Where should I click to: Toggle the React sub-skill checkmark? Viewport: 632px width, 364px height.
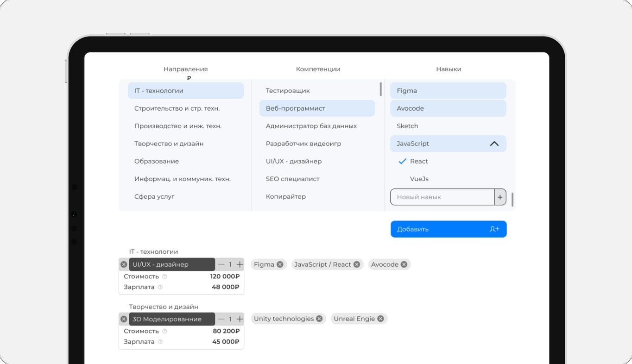[x=402, y=161]
